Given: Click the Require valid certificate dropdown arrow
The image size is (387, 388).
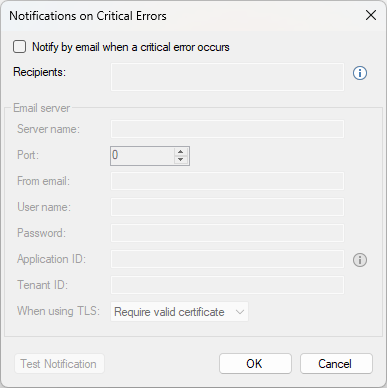Looking at the screenshot, I should [x=240, y=312].
